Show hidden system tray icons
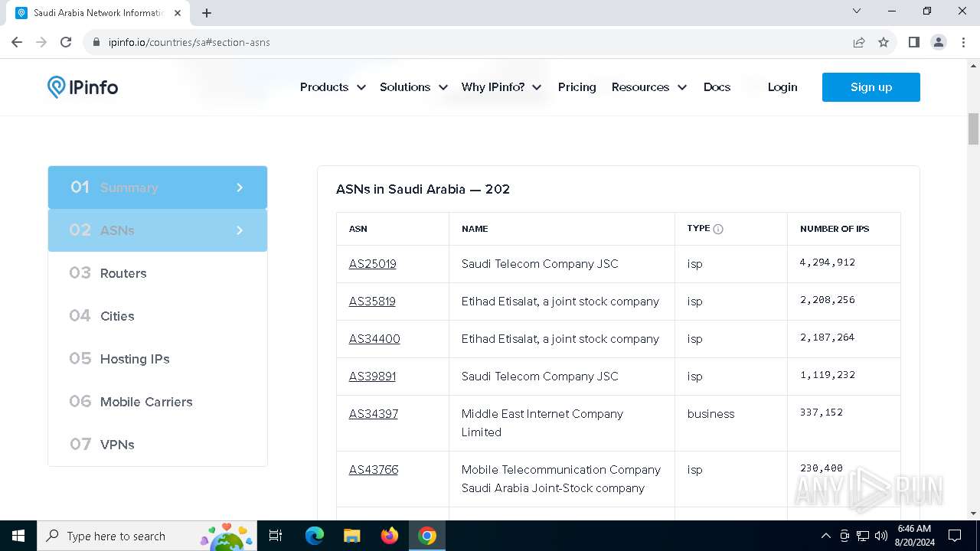Screen dimensions: 980x551 [x=825, y=536]
